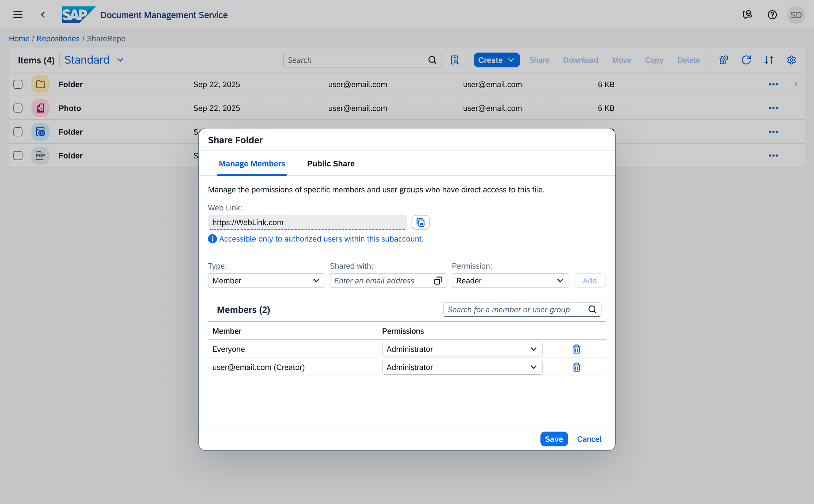The width and height of the screenshot is (814, 504).
Task: Open the Create dropdown button
Action: click(x=496, y=60)
